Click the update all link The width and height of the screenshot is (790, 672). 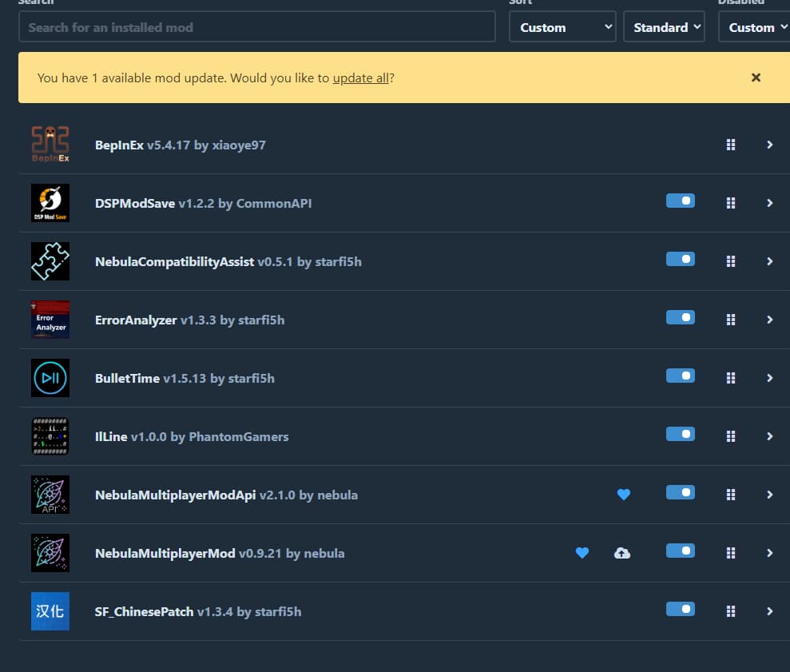(x=361, y=78)
